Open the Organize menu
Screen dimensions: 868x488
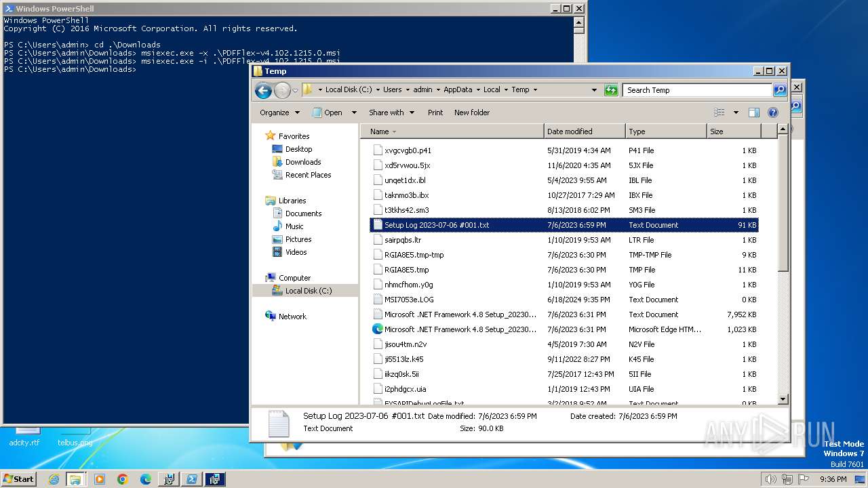click(279, 113)
